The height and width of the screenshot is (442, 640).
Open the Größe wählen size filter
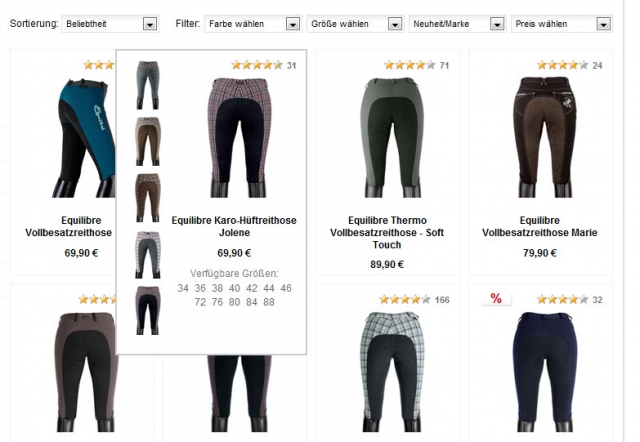point(355,24)
